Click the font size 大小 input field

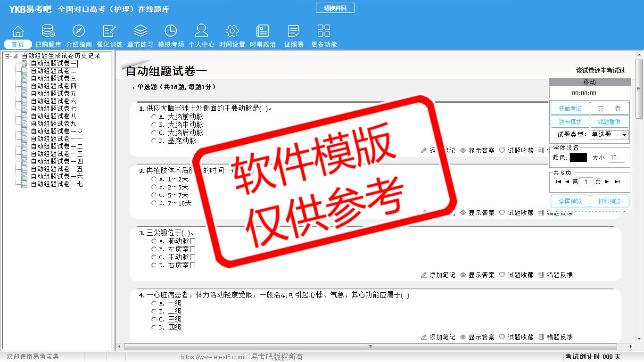616,158
